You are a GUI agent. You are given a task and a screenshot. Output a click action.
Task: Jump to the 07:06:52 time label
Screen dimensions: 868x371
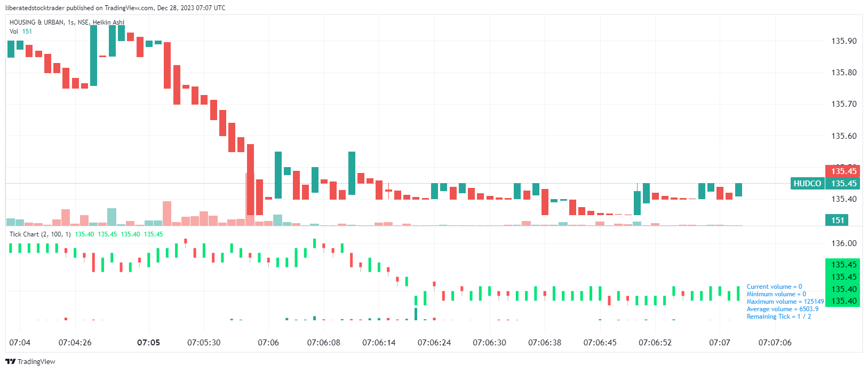click(x=655, y=343)
